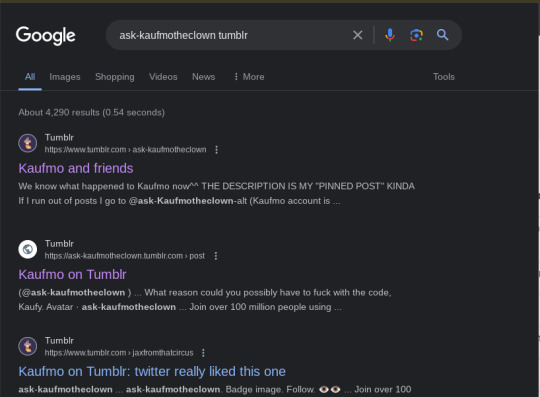Open the search Tools options
Screen dimensions: 540x397
444,77
